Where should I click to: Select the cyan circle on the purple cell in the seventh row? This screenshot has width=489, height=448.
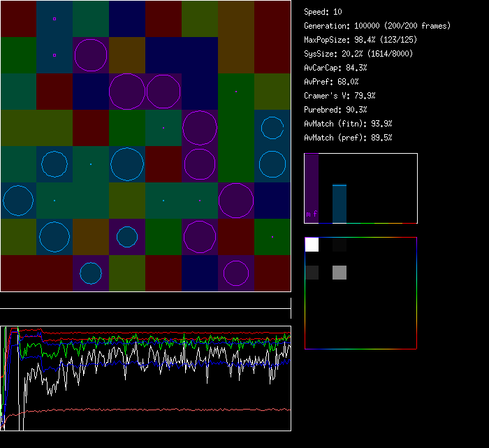coord(127,237)
